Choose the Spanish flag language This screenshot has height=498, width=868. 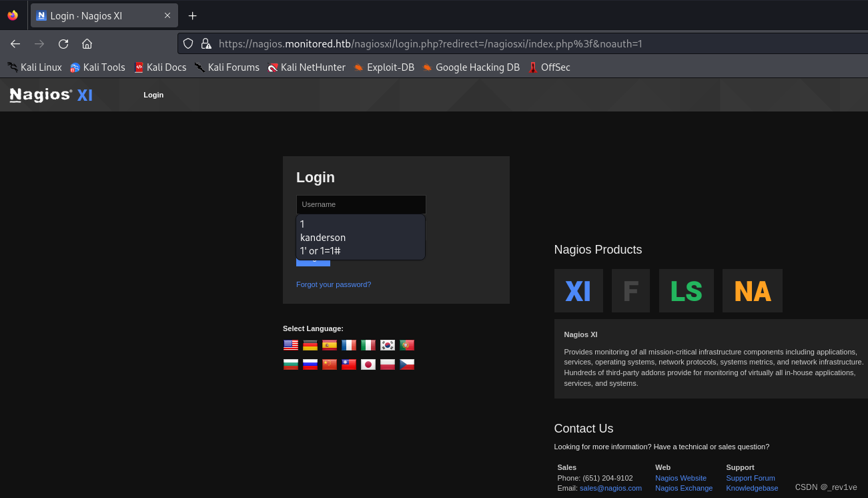pyautogui.click(x=330, y=345)
